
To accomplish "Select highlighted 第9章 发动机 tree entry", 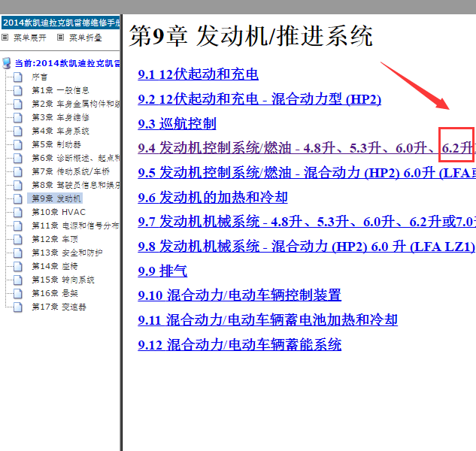I will pyautogui.click(x=55, y=198).
